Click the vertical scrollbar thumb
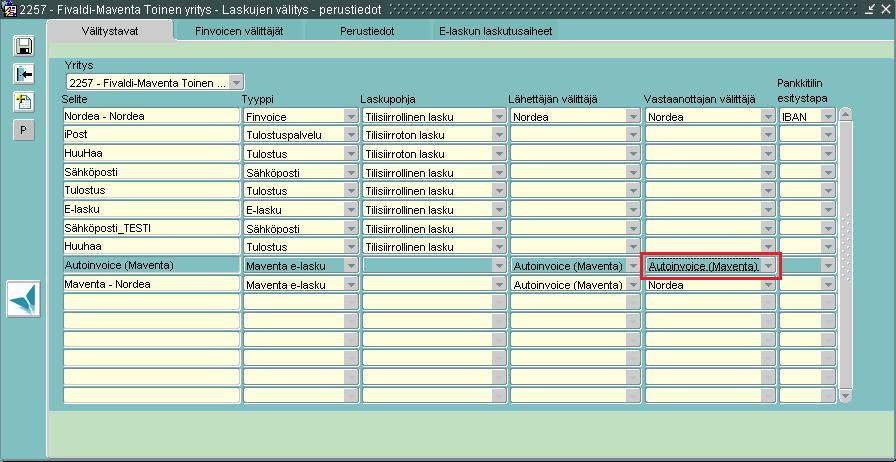 (845, 254)
